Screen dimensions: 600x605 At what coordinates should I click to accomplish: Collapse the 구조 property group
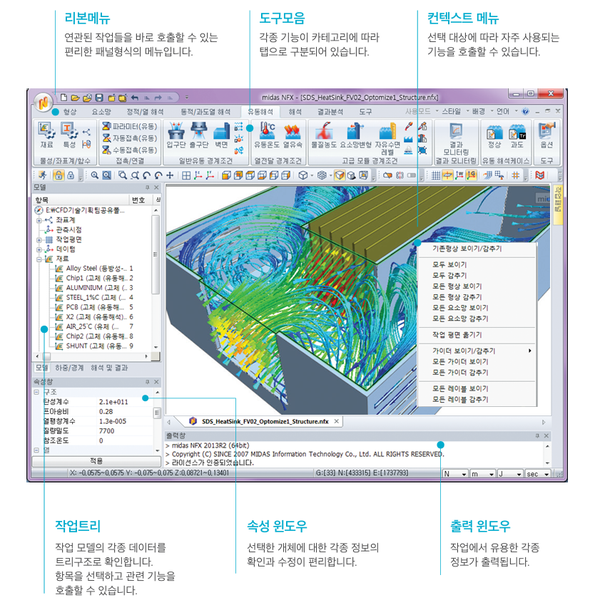pyautogui.click(x=37, y=392)
